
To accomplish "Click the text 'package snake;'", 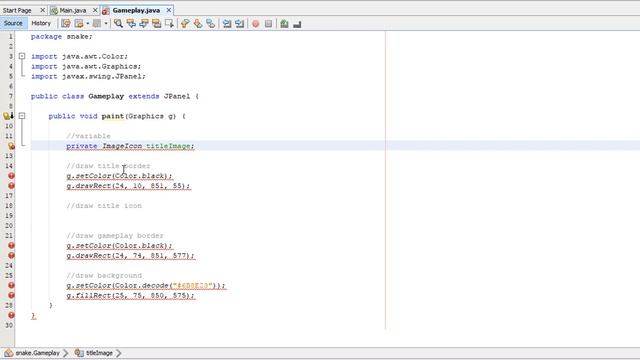I will [62, 37].
